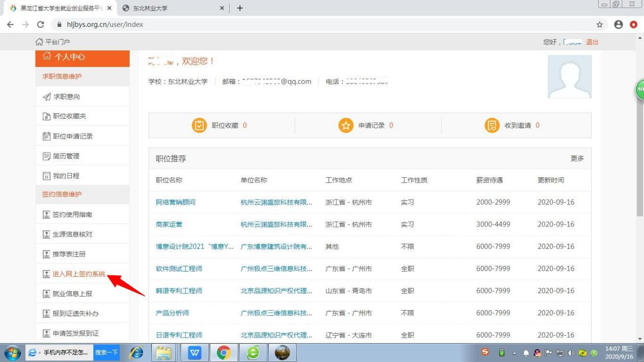The height and width of the screenshot is (362, 644).
Task: Bookmark this page with star icon
Action: point(600,24)
